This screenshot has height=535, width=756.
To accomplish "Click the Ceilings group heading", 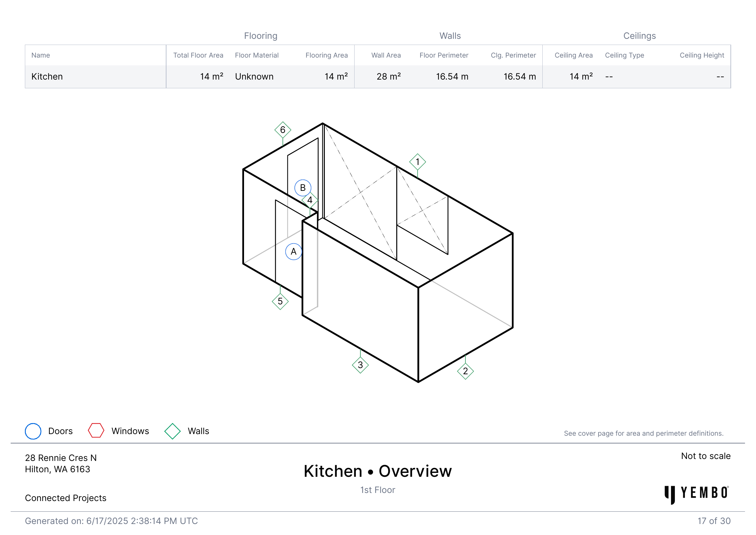I will [639, 36].
